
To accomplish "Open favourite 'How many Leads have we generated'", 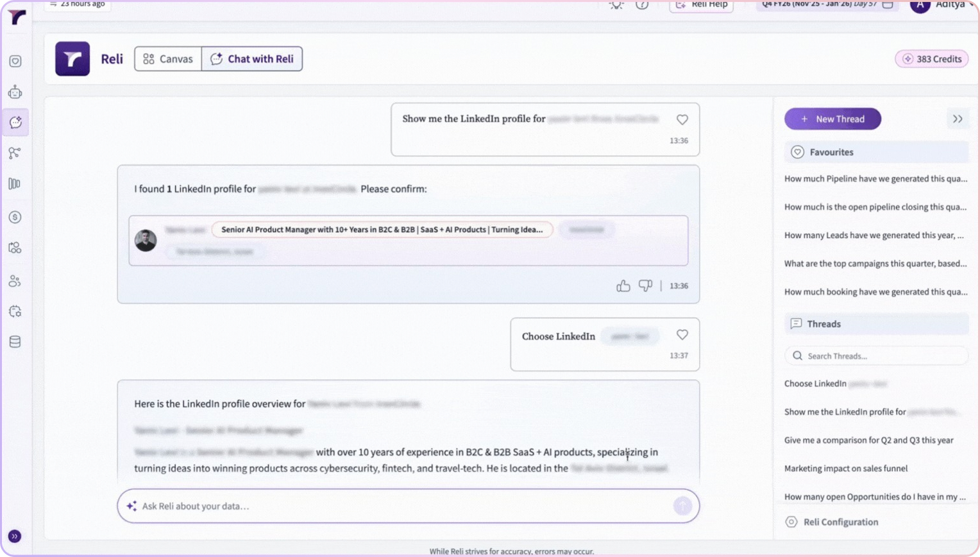I will [x=874, y=236].
